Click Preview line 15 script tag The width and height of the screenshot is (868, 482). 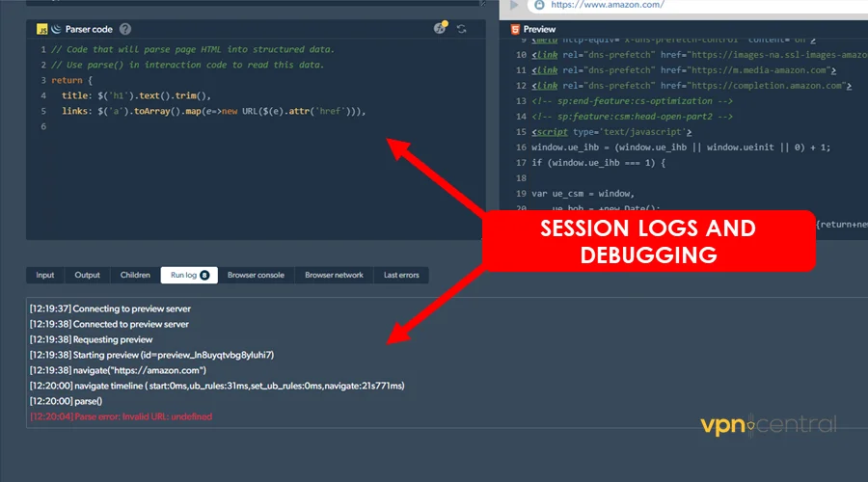tap(611, 132)
